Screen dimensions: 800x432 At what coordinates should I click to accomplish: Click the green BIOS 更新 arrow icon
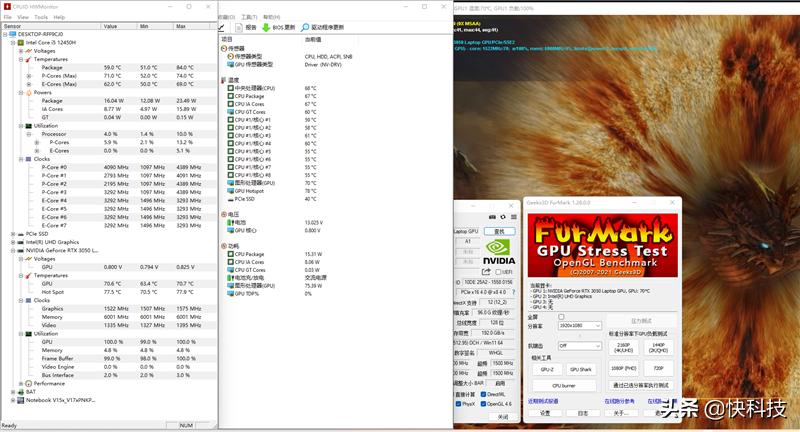coord(266,27)
